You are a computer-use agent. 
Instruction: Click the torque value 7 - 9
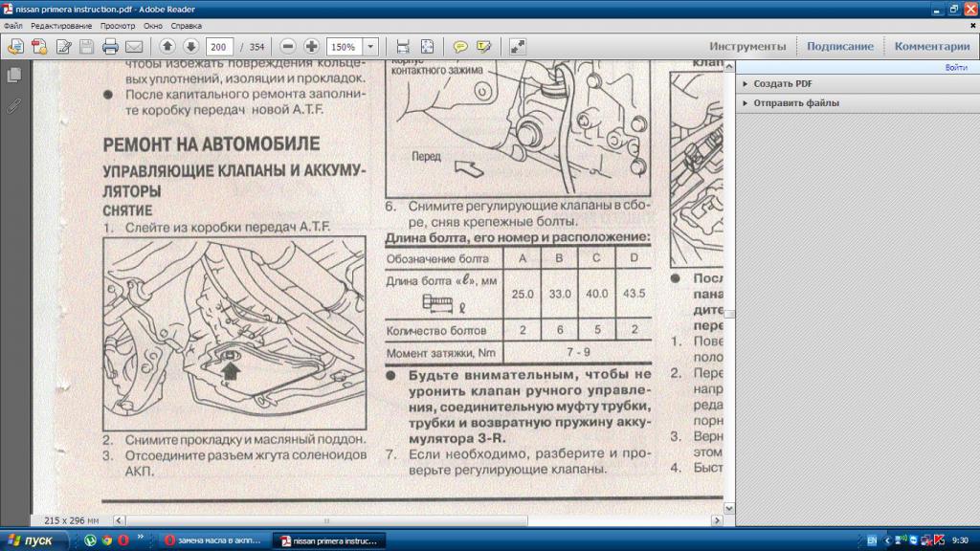pyautogui.click(x=578, y=352)
